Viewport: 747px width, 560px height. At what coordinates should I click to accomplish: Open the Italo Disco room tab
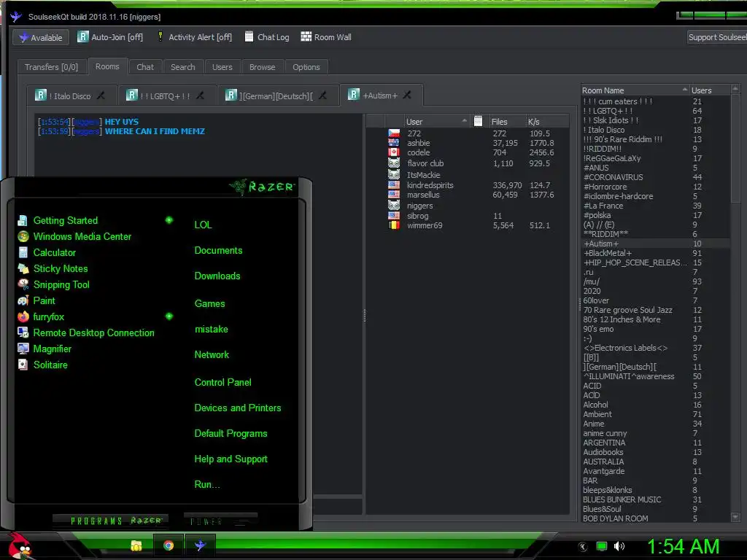[x=69, y=96]
